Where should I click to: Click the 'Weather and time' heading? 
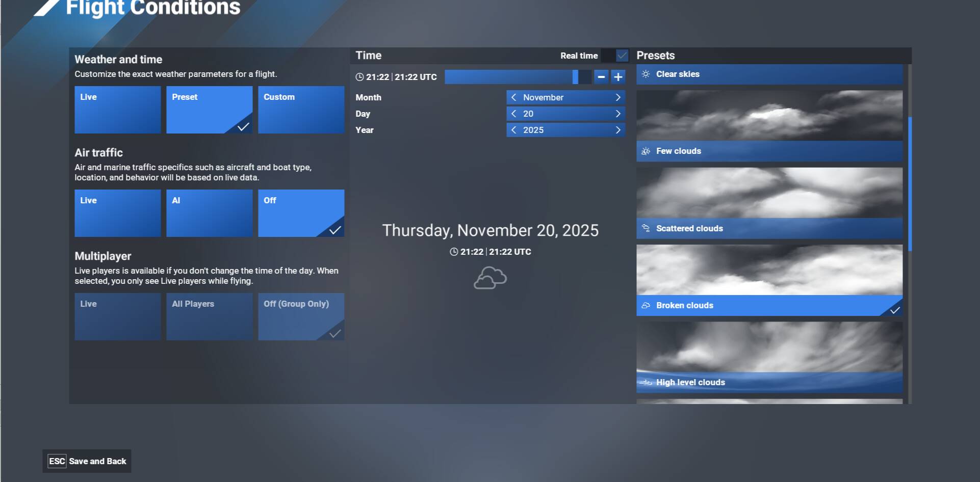click(x=118, y=59)
